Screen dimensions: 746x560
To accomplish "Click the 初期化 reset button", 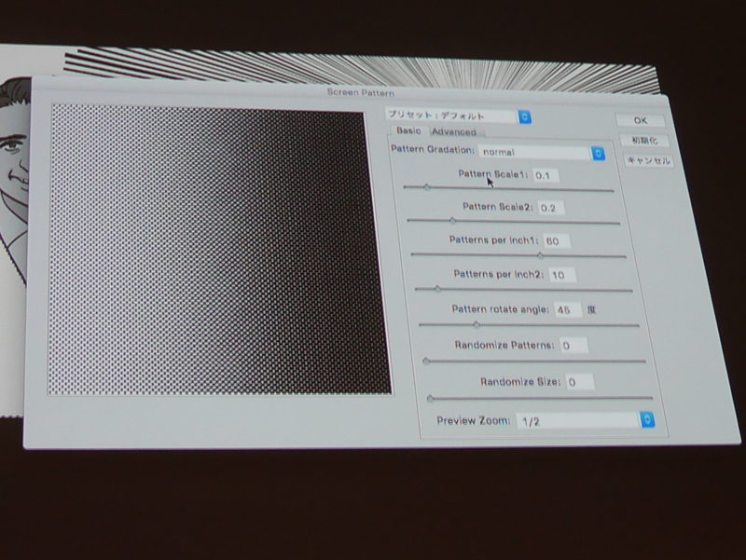I will [x=644, y=141].
